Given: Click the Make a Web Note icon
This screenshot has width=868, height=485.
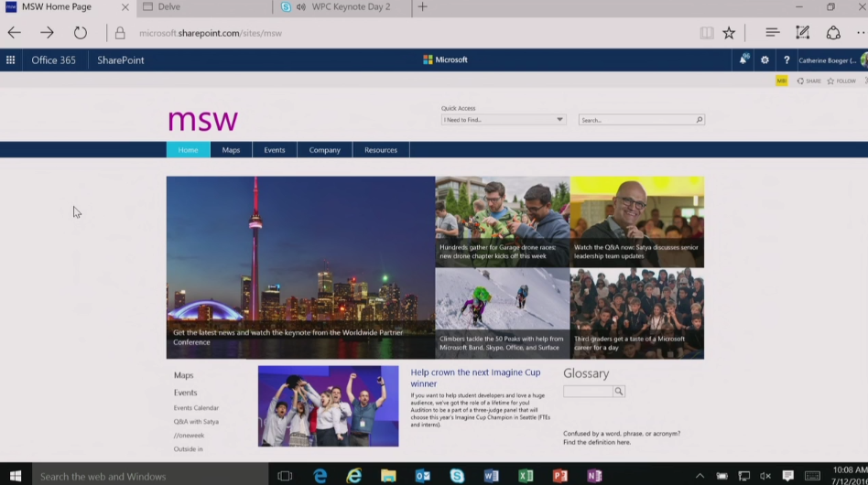Looking at the screenshot, I should tap(803, 33).
